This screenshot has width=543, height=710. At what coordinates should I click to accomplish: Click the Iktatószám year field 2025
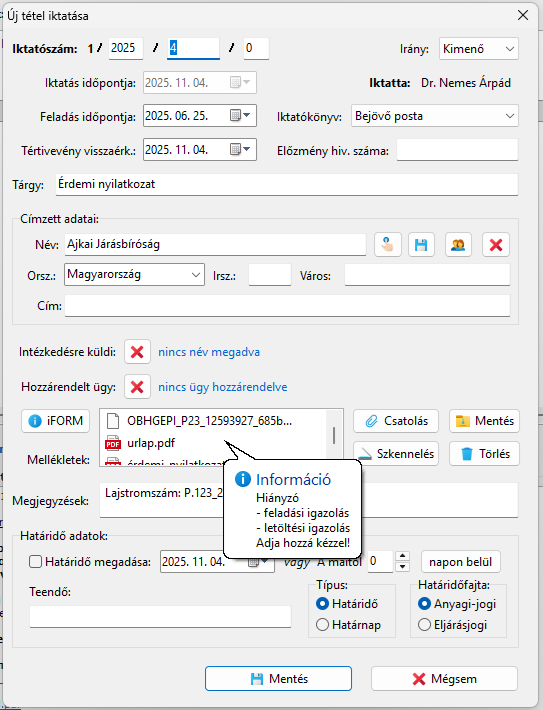tap(126, 48)
